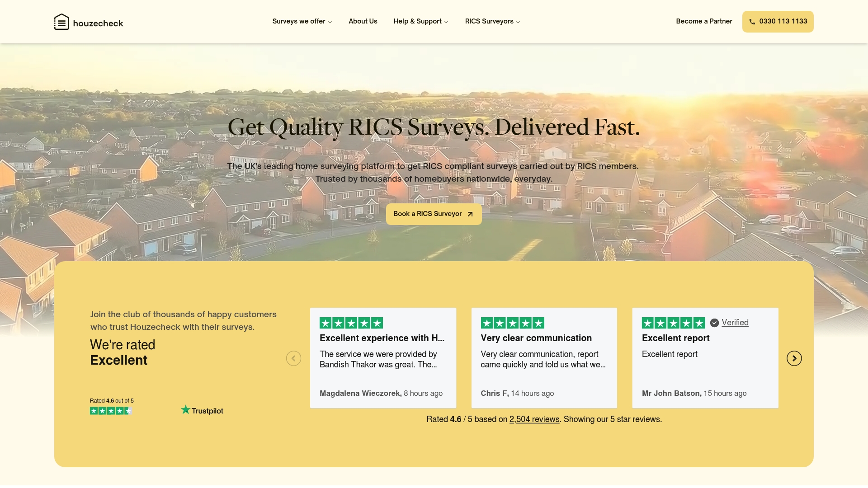Click reviewer name Mr John Batson

click(x=672, y=394)
